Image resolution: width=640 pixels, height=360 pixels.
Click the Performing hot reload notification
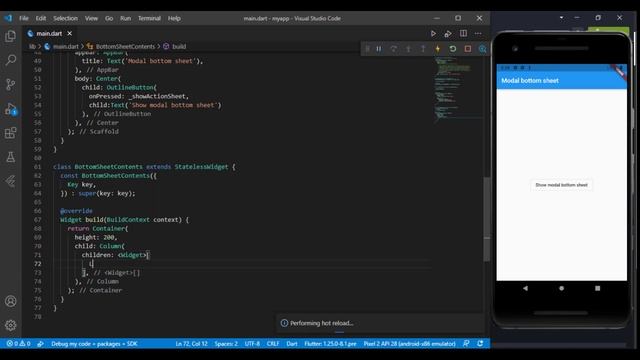pyautogui.click(x=380, y=323)
